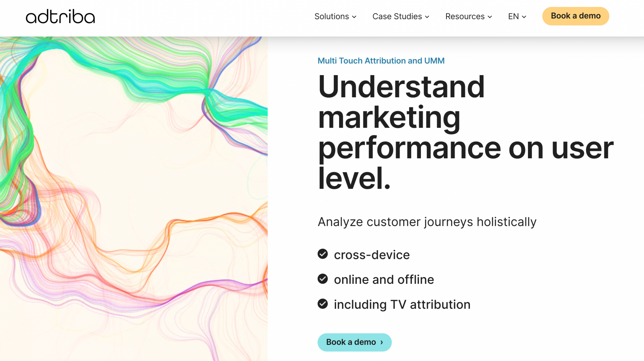Select the Case Studies menu item
This screenshot has height=361, width=644.
pos(397,16)
